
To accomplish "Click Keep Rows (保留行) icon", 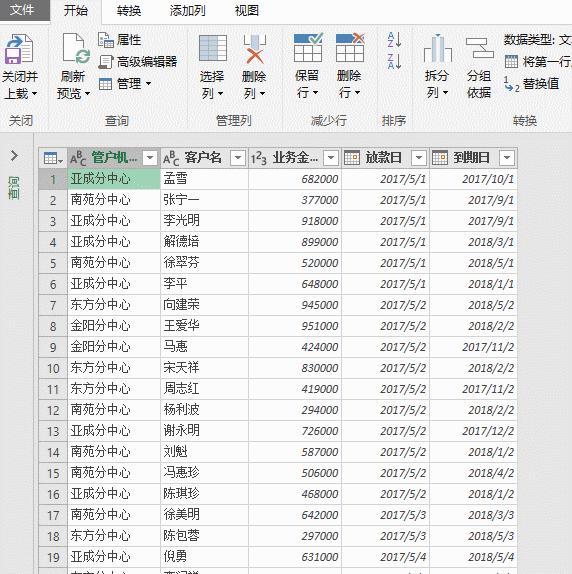I will (x=308, y=48).
